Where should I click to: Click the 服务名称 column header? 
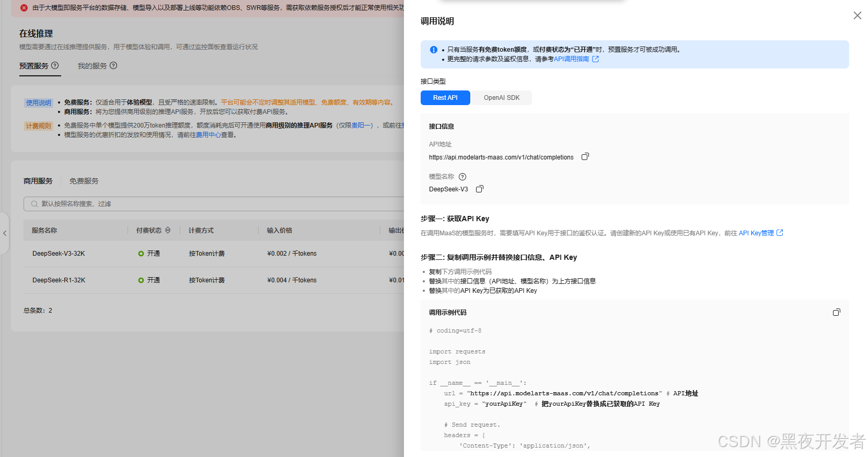click(x=44, y=230)
